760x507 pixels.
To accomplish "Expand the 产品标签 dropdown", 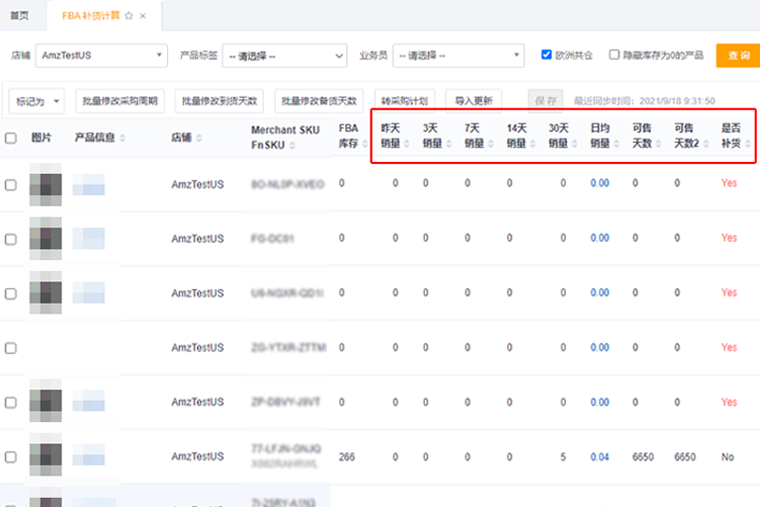I will [x=284, y=55].
